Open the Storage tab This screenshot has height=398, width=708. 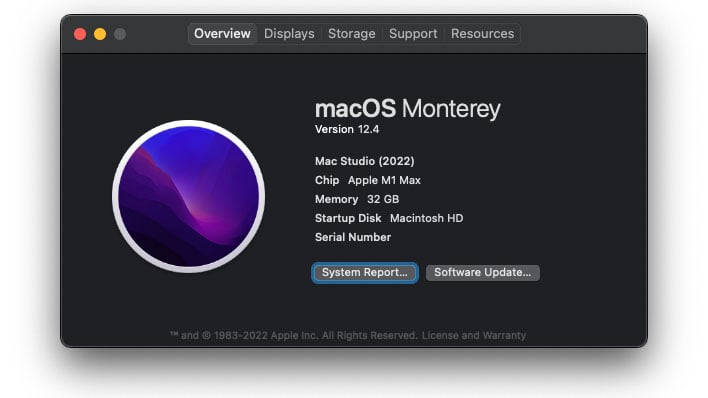(x=351, y=34)
